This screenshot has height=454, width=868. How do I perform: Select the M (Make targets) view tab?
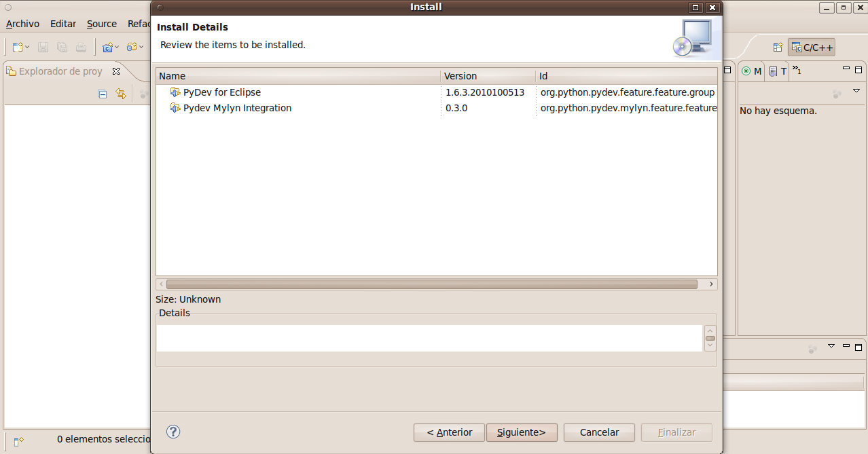point(752,71)
